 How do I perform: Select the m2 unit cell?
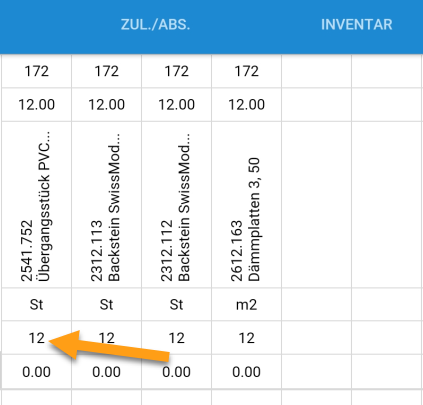click(x=246, y=305)
